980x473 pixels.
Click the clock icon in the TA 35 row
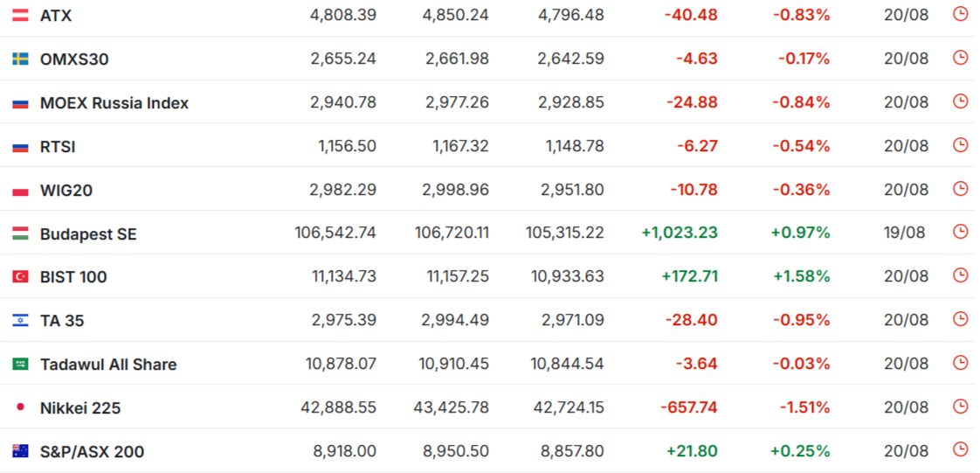pyautogui.click(x=960, y=319)
